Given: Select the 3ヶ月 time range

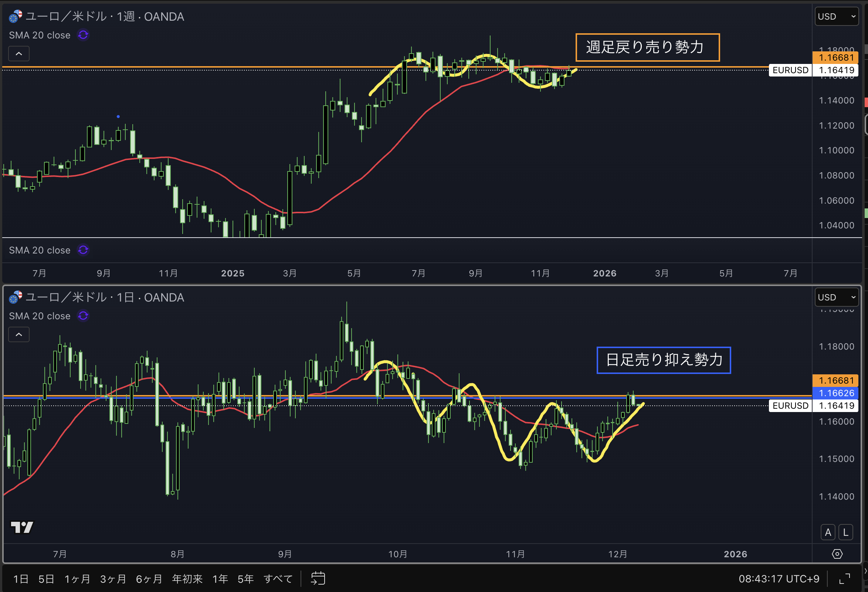Looking at the screenshot, I should tap(113, 579).
